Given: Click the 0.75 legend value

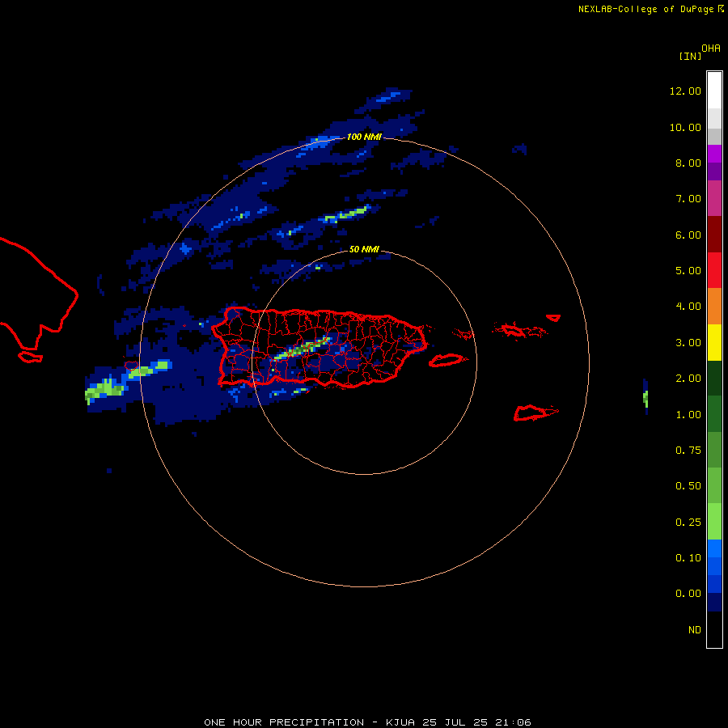Looking at the screenshot, I should tap(688, 451).
